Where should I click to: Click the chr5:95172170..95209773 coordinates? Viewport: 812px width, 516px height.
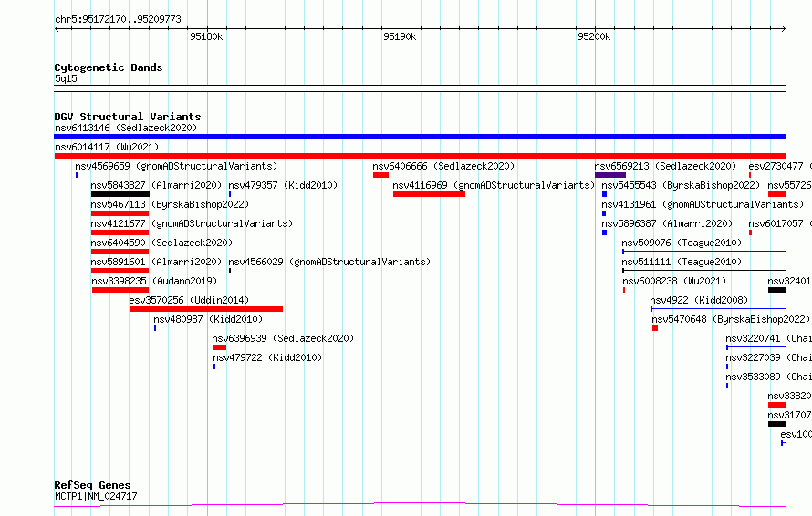pos(118,20)
